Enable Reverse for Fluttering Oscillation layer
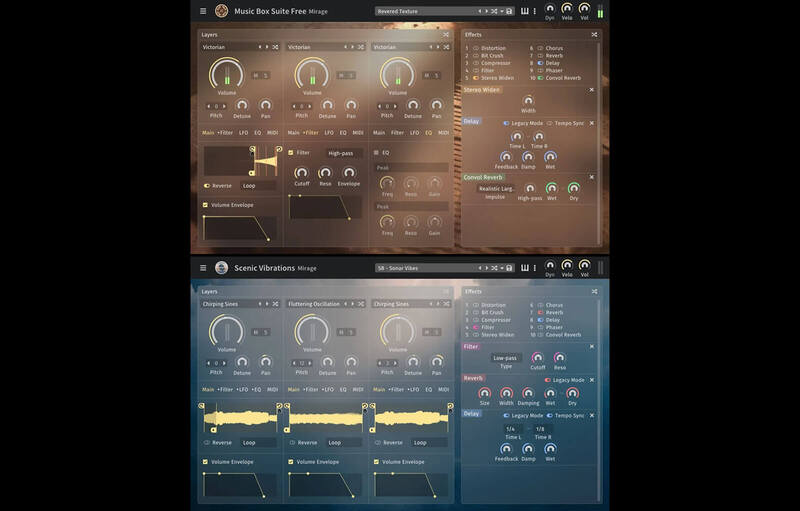The image size is (800, 511). tap(292, 443)
